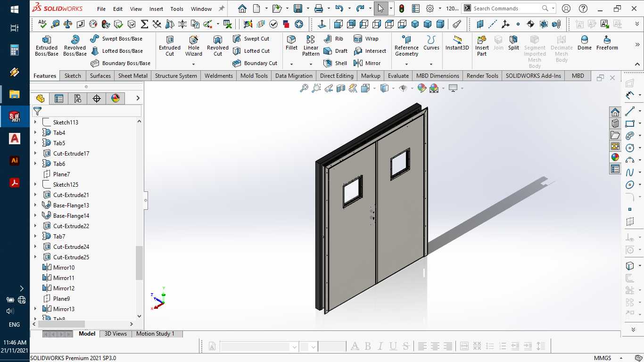The image size is (644, 362).
Task: Use the Intersect tool
Action: tap(370, 51)
